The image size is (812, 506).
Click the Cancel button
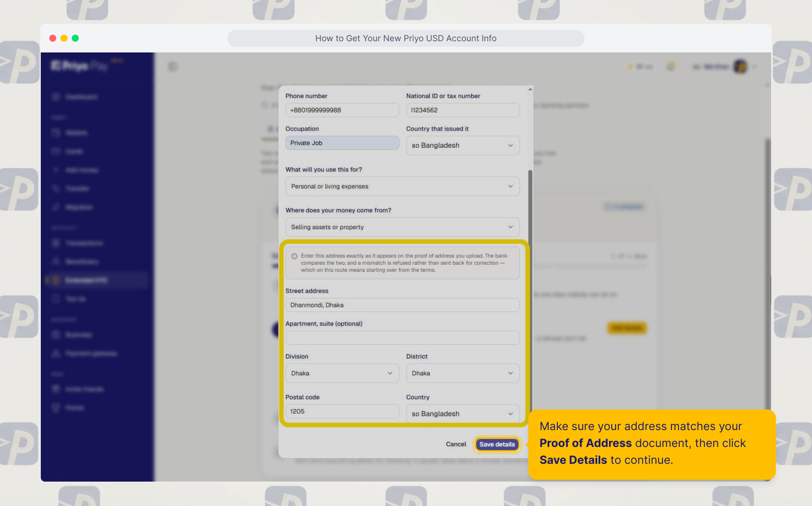point(456,444)
